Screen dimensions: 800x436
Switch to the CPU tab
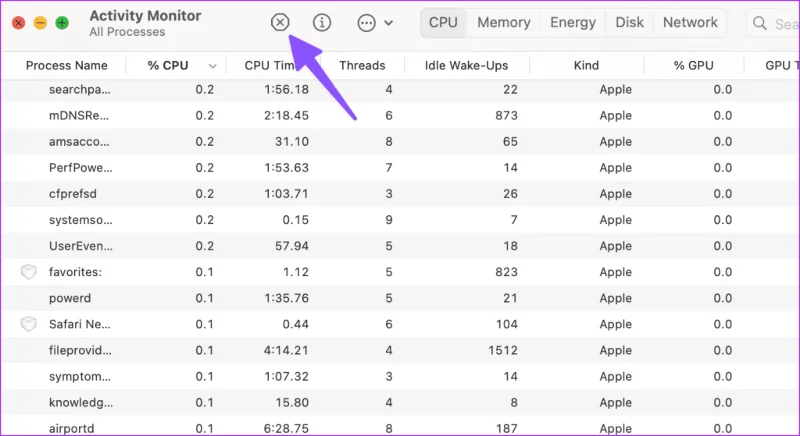[443, 22]
